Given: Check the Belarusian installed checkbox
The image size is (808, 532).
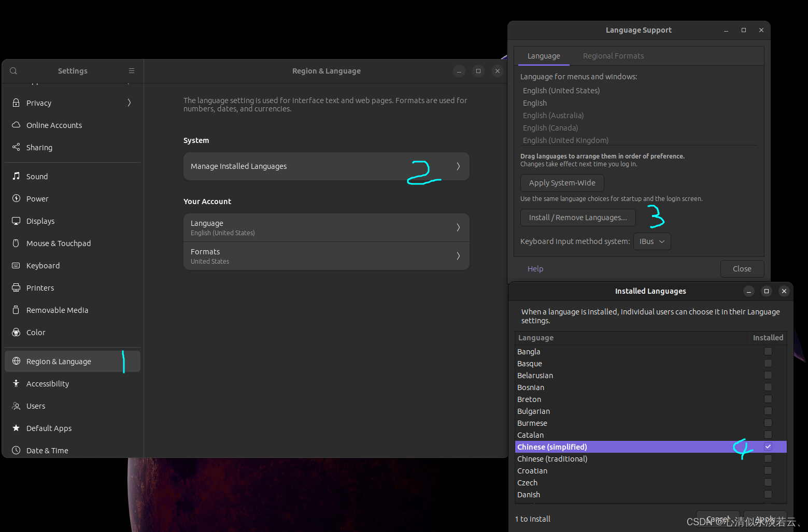Looking at the screenshot, I should point(768,375).
